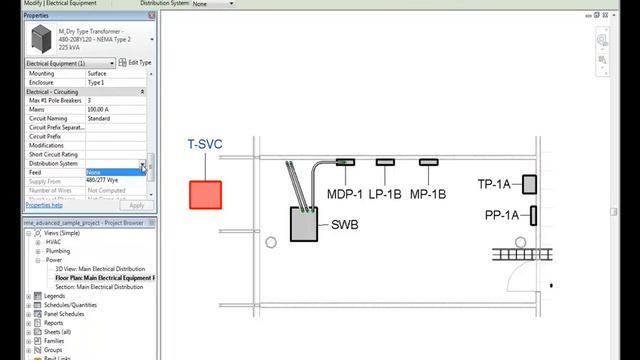This screenshot has height=360, width=640.
Task: Click the Short Circuit Rating value field
Action: 116,154
